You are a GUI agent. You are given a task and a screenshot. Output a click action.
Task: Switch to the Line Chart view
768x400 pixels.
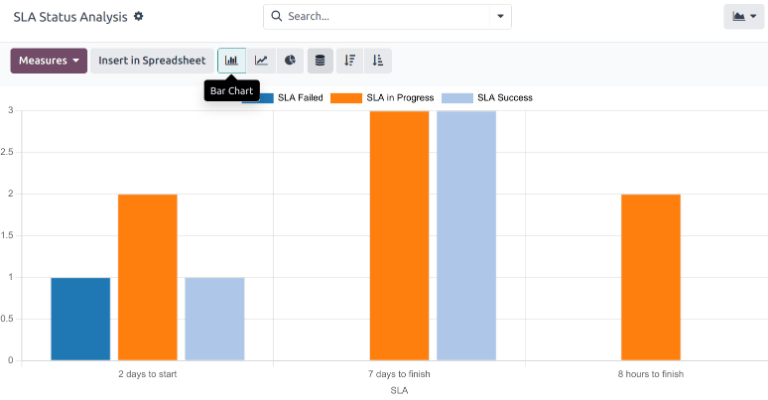pyautogui.click(x=261, y=61)
